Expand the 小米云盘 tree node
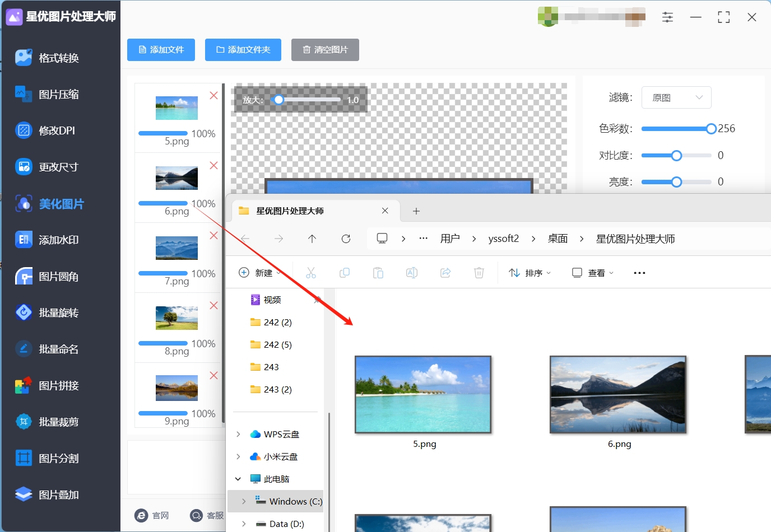 (238, 456)
